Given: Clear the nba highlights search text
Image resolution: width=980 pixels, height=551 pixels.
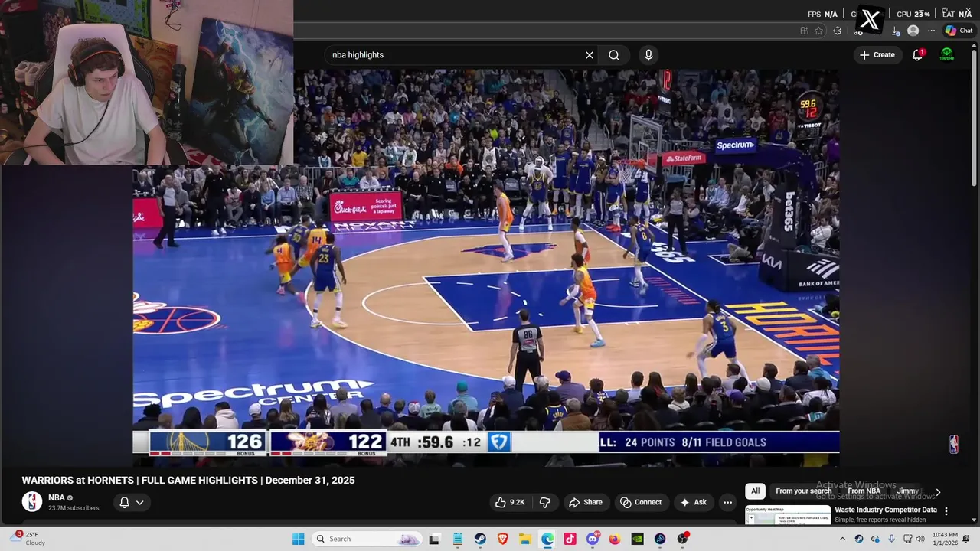Looking at the screenshot, I should pyautogui.click(x=590, y=55).
